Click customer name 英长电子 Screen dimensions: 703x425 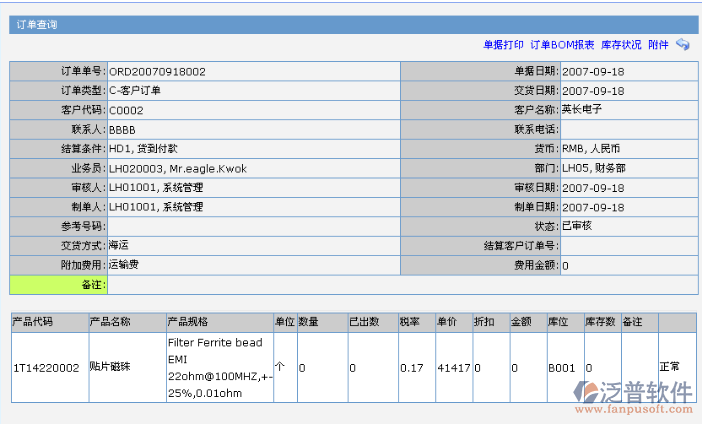pos(581,109)
